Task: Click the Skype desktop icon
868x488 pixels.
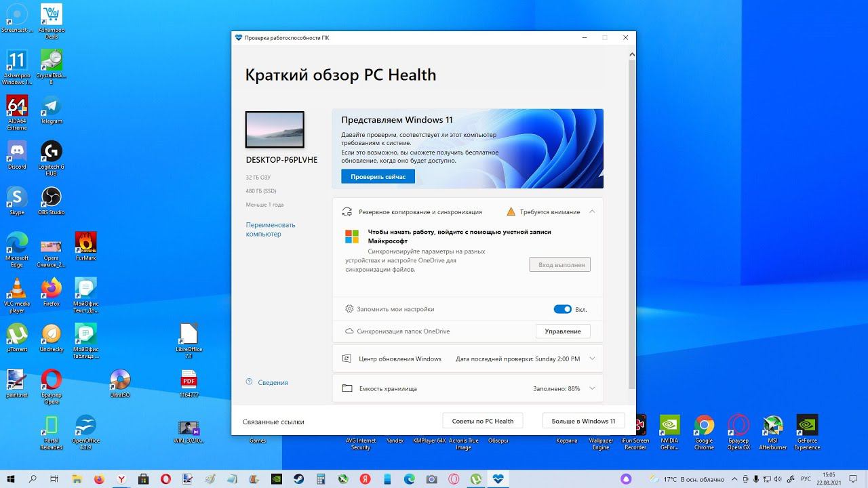Action: [x=17, y=201]
